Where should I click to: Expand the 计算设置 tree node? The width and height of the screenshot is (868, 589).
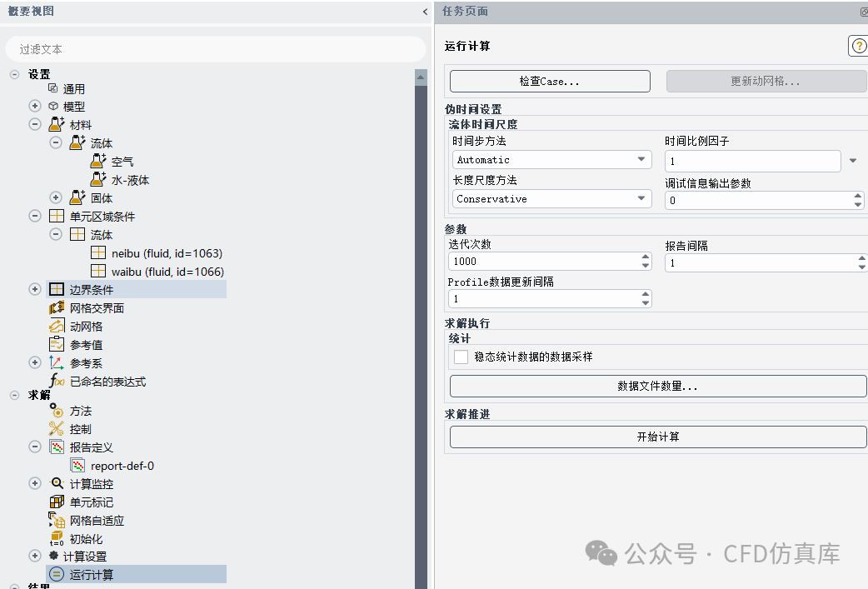34,556
